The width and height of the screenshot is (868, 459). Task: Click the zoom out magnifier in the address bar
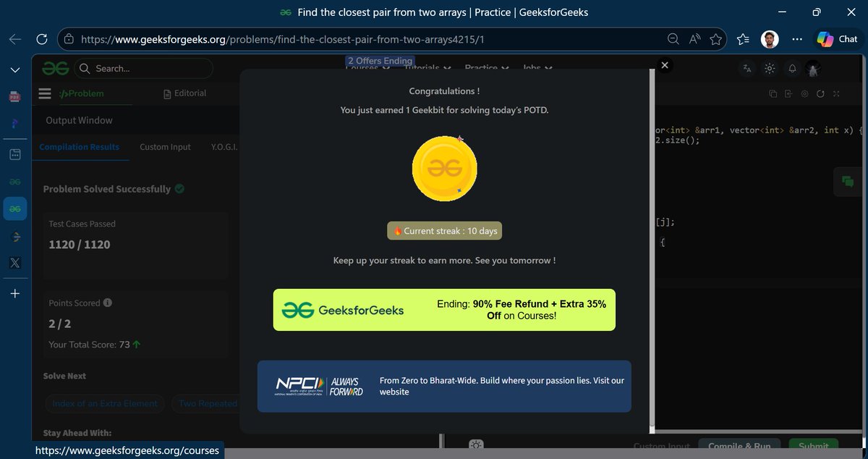[673, 39]
